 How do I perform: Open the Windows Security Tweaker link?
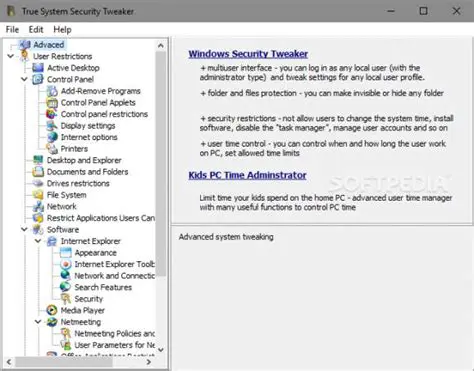(x=248, y=54)
